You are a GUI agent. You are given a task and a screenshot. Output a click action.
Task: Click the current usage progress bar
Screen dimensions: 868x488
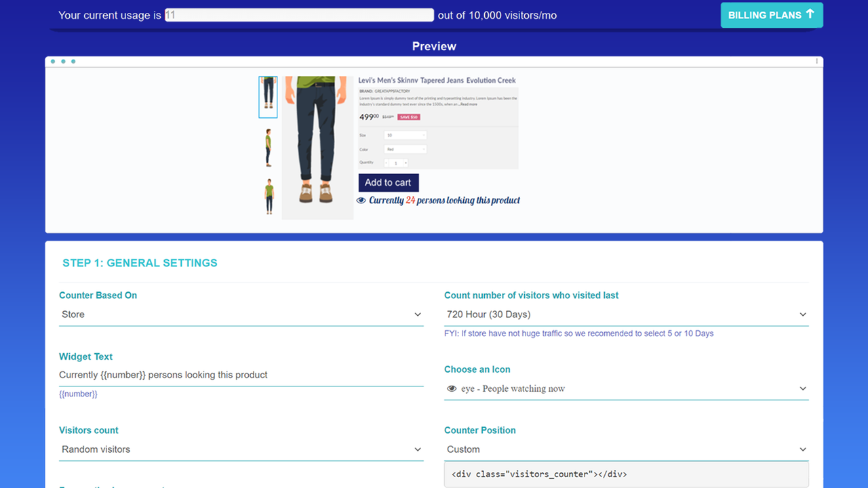tap(299, 15)
